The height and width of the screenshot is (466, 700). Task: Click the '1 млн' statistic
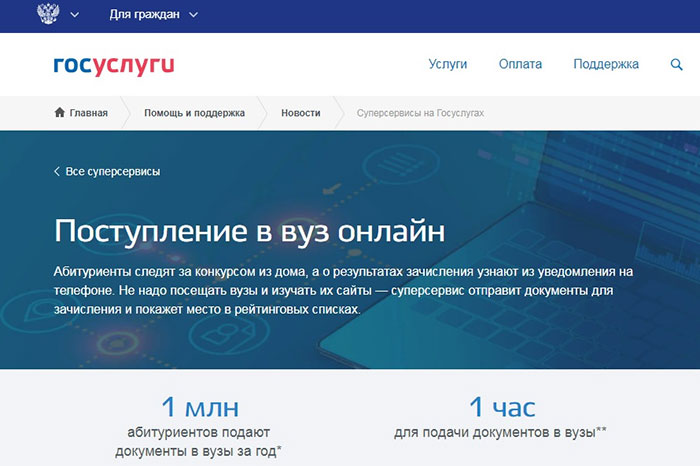200,407
